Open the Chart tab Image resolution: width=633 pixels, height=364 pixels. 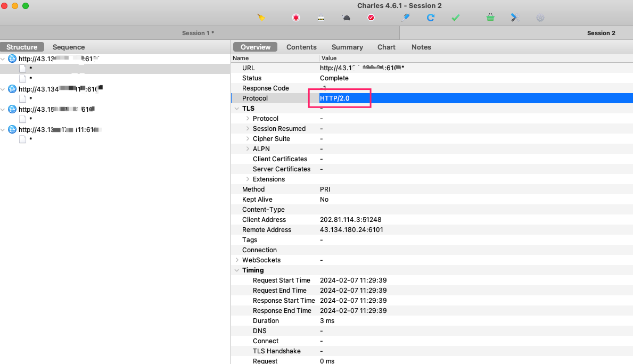[x=387, y=47]
